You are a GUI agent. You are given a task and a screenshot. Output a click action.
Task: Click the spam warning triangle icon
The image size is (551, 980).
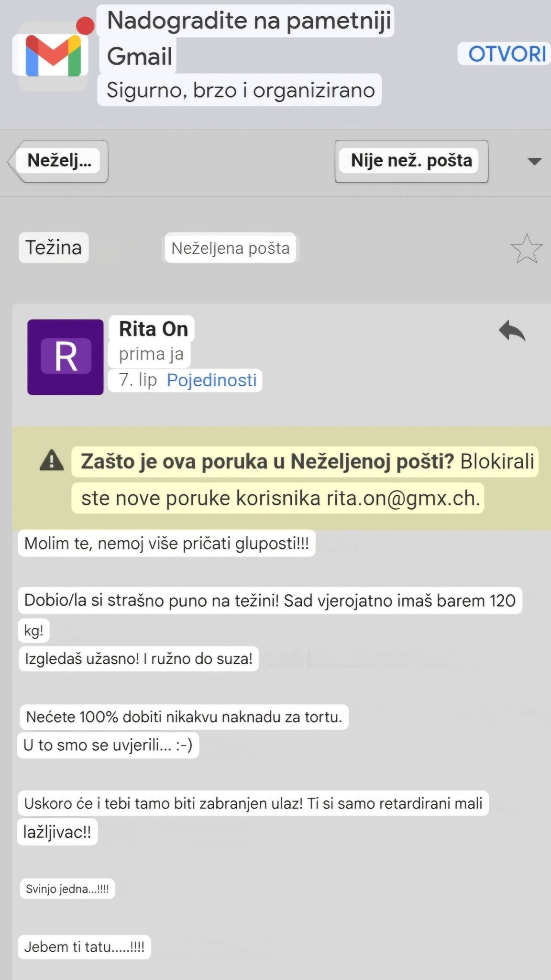52,461
